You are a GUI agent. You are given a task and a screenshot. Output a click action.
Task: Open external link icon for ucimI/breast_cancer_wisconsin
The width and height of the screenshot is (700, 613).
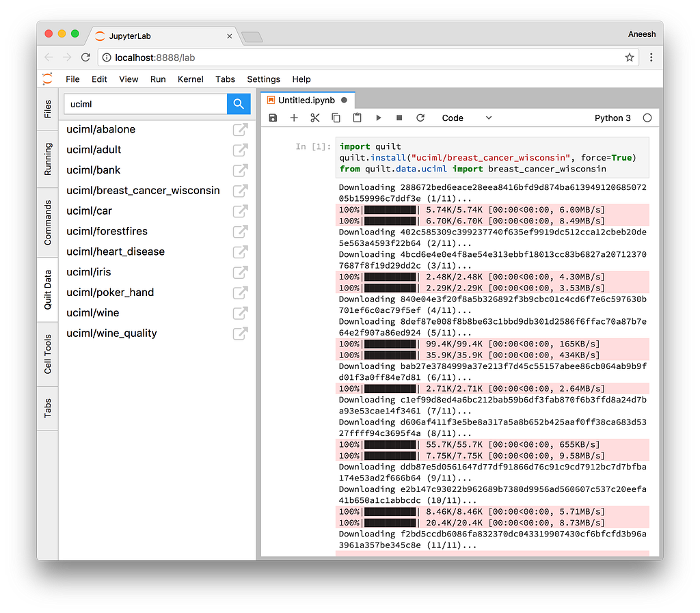click(240, 191)
